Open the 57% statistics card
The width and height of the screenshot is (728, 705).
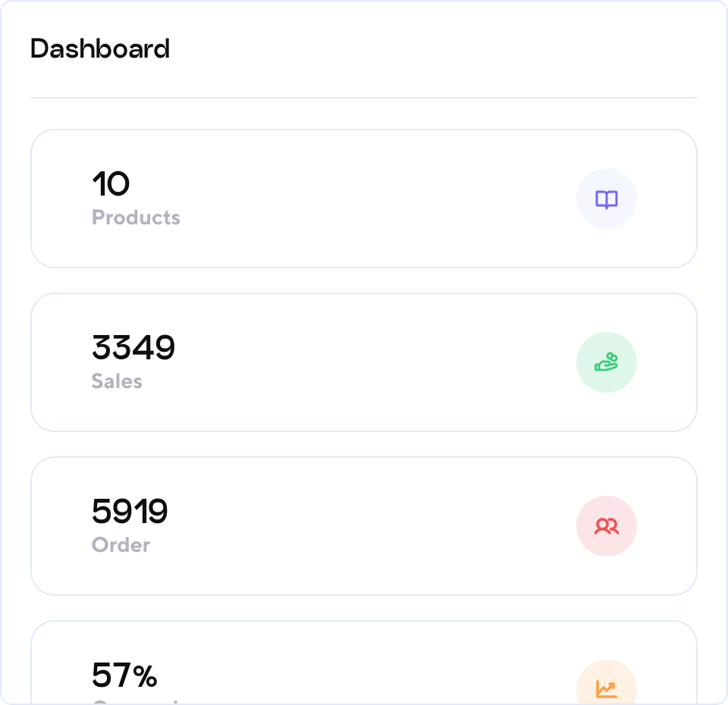coord(364,663)
